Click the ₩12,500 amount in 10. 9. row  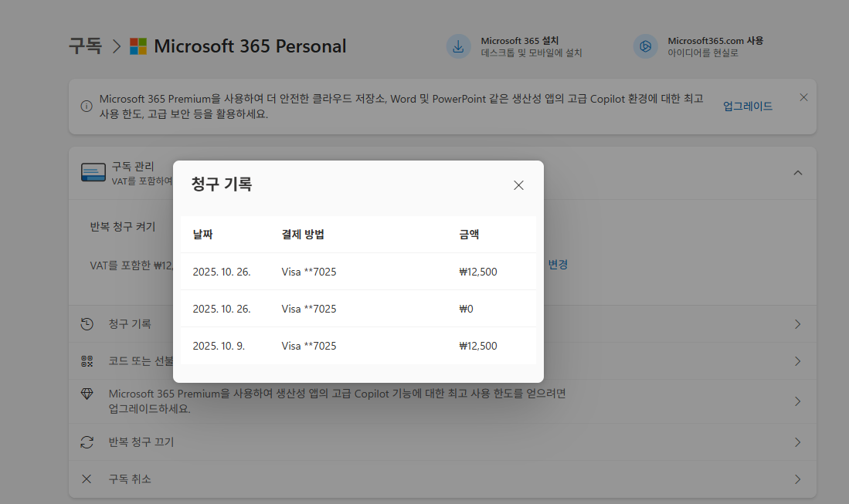(x=478, y=346)
